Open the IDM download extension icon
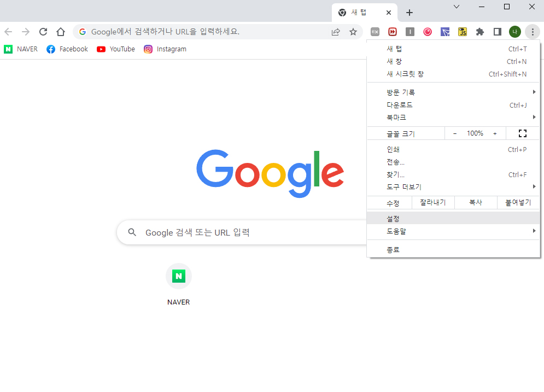Viewport: 544px width, 392px height. pyautogui.click(x=393, y=31)
